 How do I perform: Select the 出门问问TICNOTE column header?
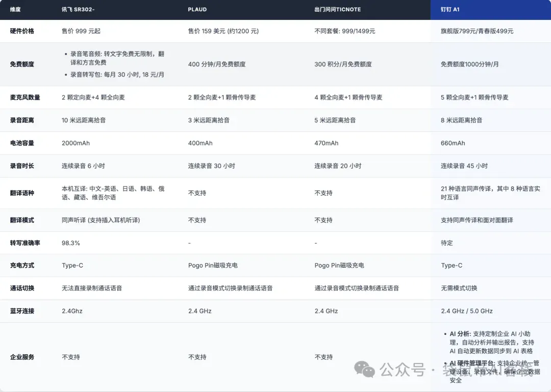[x=337, y=10]
